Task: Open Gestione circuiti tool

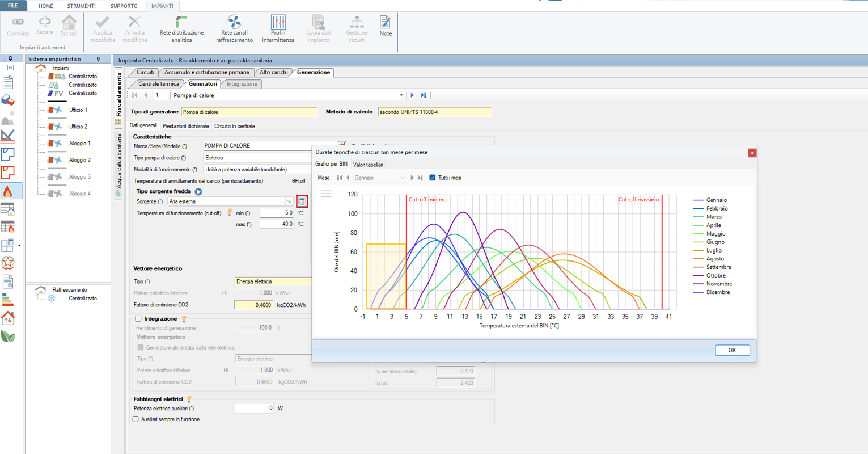Action: pos(357,30)
